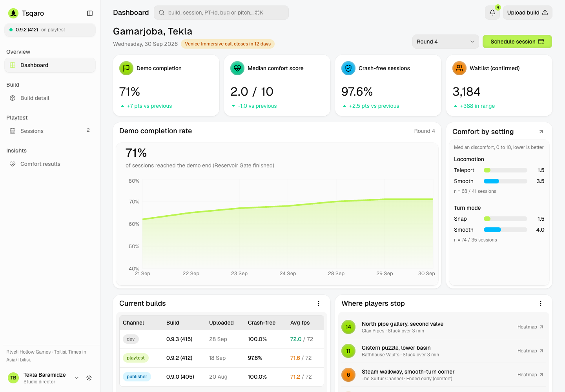565x392 pixels.
Task: Open Heatmap for North pipe gallery
Action: (530, 327)
